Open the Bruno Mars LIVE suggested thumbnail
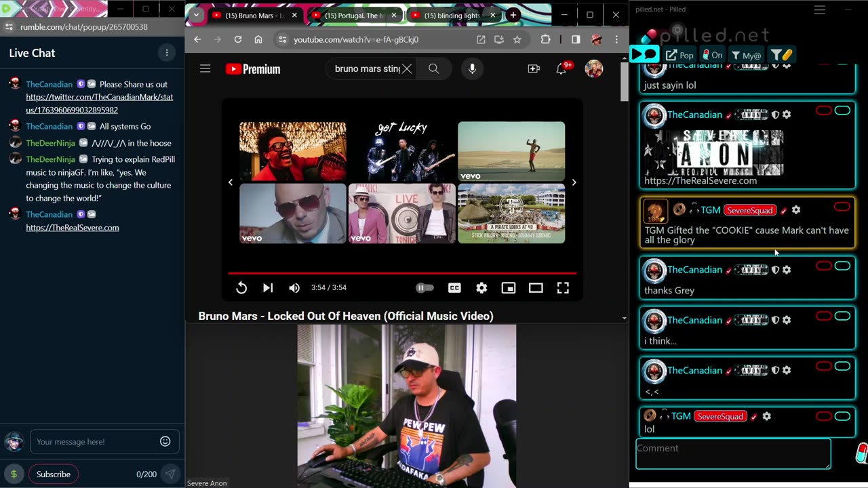Screen dimensions: 868x488 (x=402, y=213)
